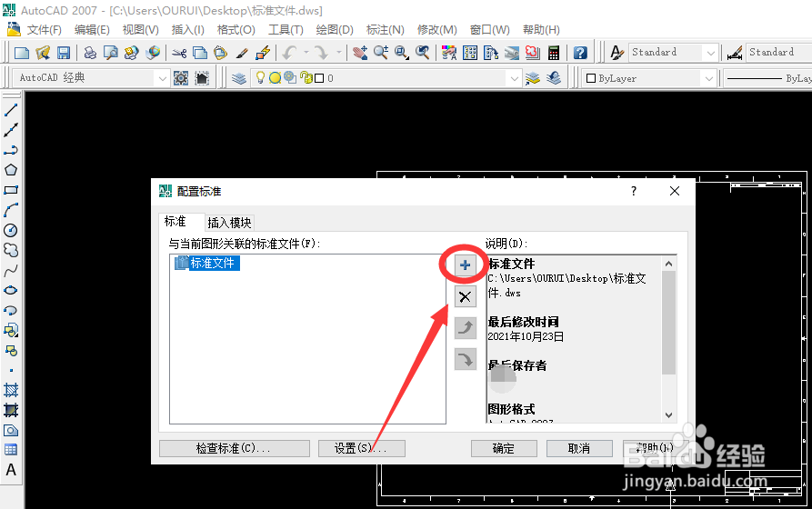Open the Markup Set Manager icon
This screenshot has height=509, width=812.
pyautogui.click(x=533, y=53)
